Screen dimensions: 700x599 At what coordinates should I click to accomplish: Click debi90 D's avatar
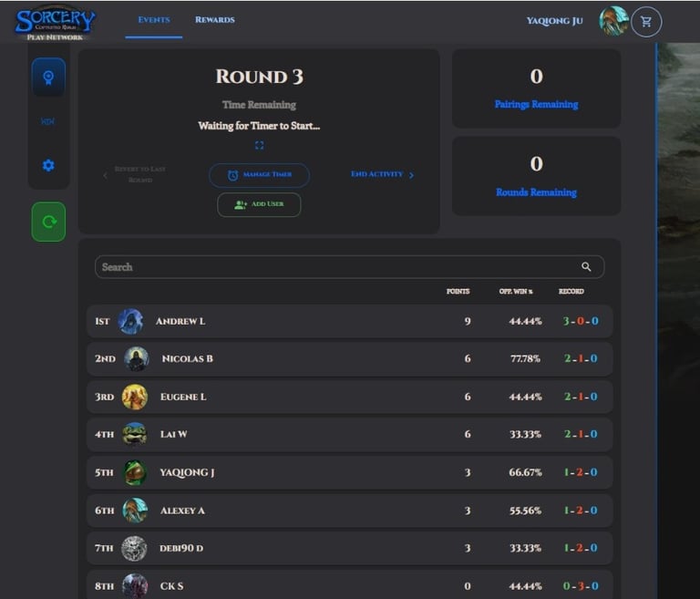(x=134, y=548)
